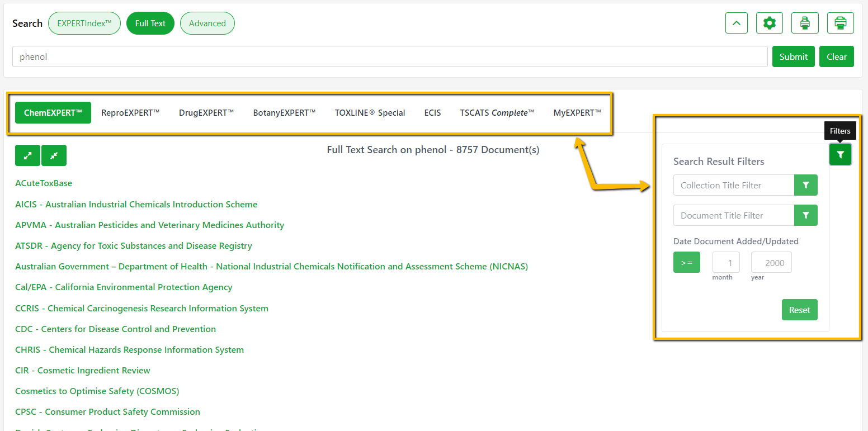Collapse the search panel with chevron-up icon

click(736, 23)
